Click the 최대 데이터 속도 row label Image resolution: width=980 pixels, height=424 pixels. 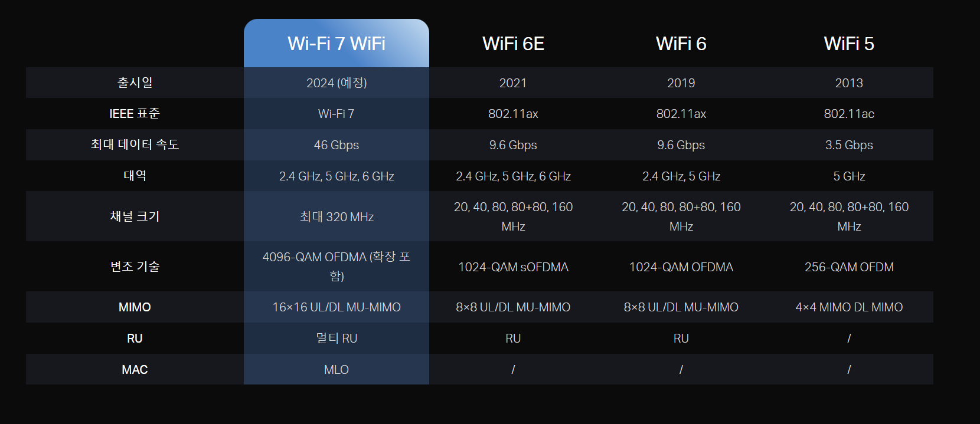[x=135, y=144]
